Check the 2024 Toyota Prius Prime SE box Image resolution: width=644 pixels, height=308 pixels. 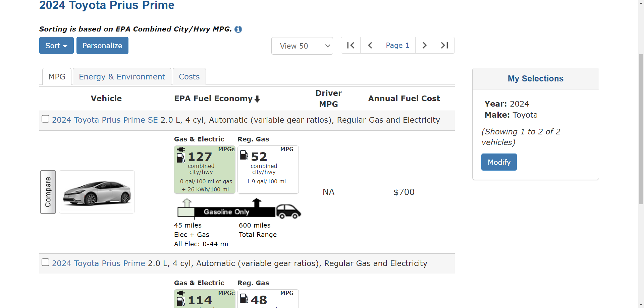point(45,119)
